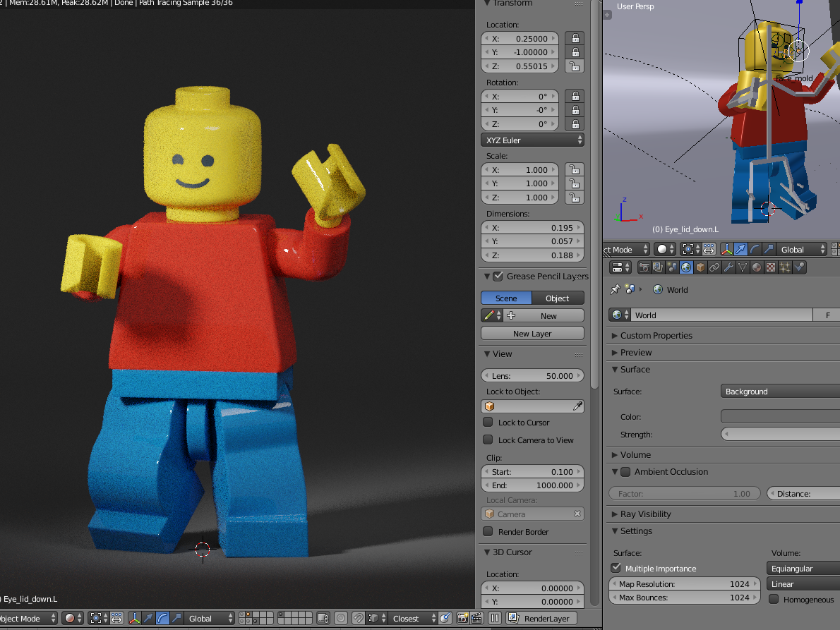This screenshot has width=840, height=630.
Task: Open the Constraints chain-link tab
Action: coord(714,267)
